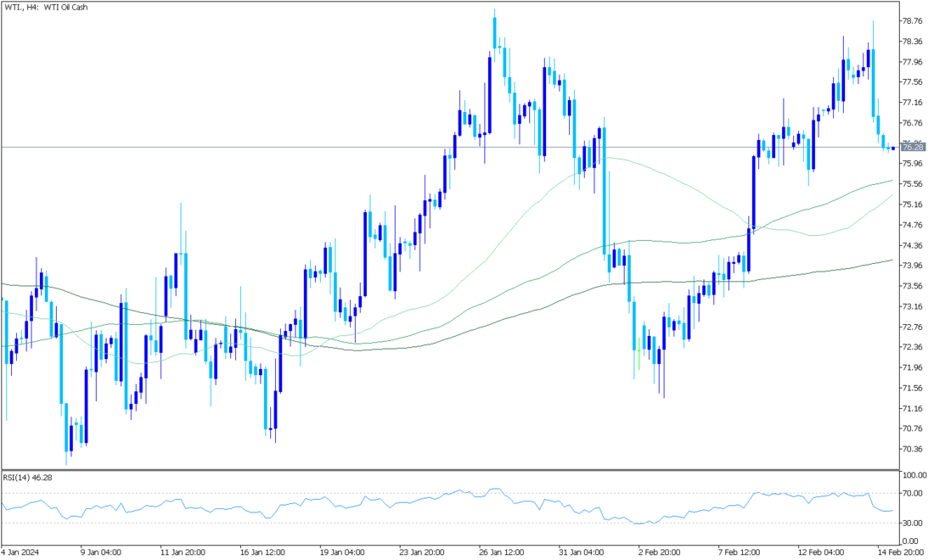Screen dimensions: 934x560
Task: Select the rightmost latest candle on chart
Action: 893,148
